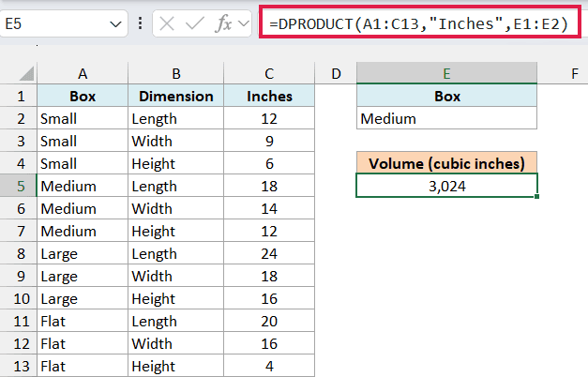Click the 'Small' cell in row 4
This screenshot has height=377, width=588.
(x=83, y=163)
